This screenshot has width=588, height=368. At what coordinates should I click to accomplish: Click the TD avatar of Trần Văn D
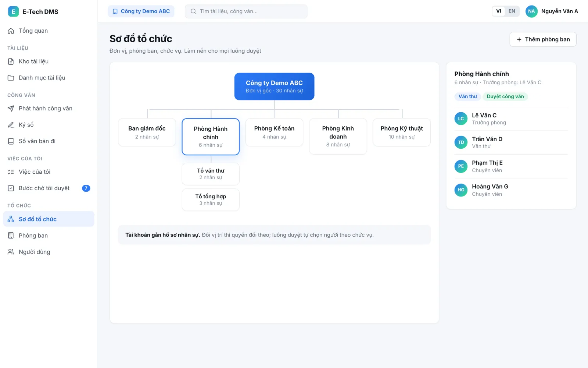click(461, 142)
